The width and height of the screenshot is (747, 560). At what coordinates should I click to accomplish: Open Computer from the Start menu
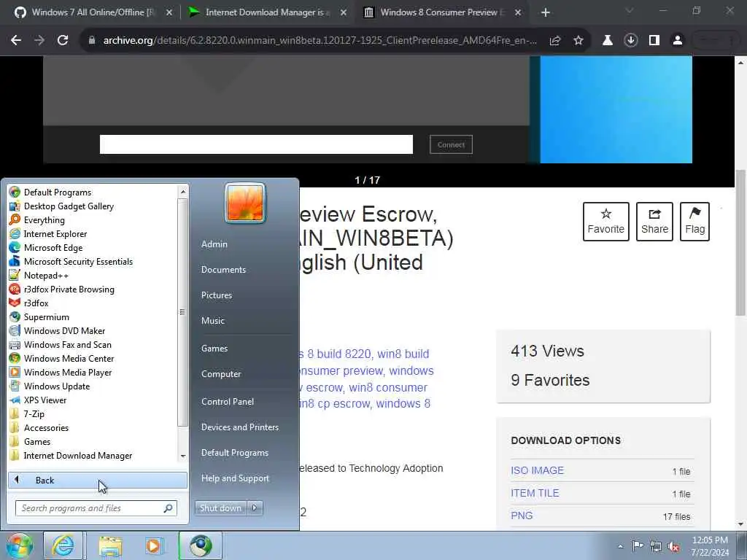[x=221, y=374]
